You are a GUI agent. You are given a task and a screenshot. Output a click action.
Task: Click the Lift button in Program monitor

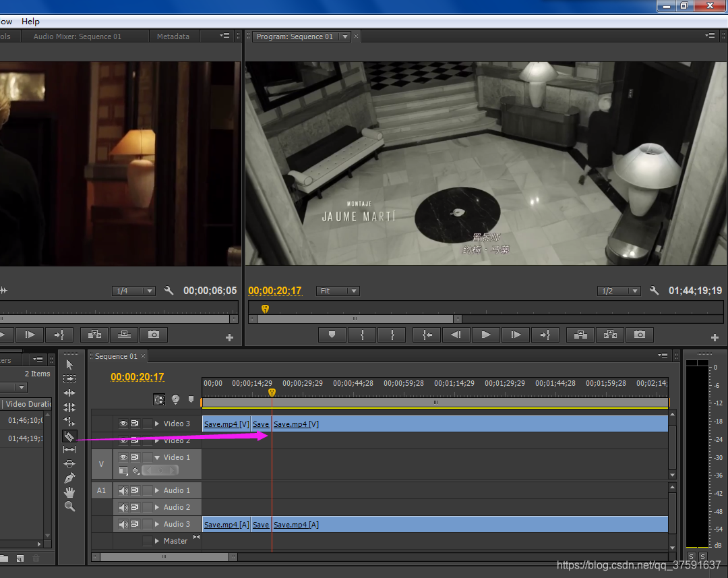click(580, 335)
